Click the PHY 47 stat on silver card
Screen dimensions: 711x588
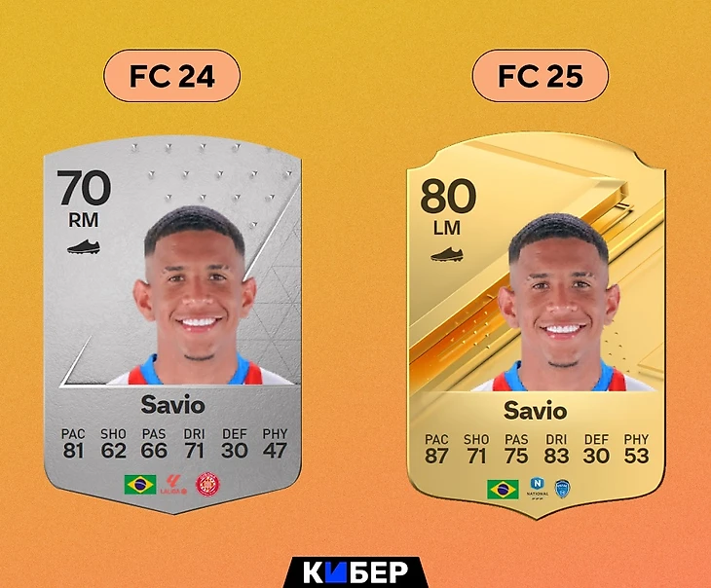275,444
